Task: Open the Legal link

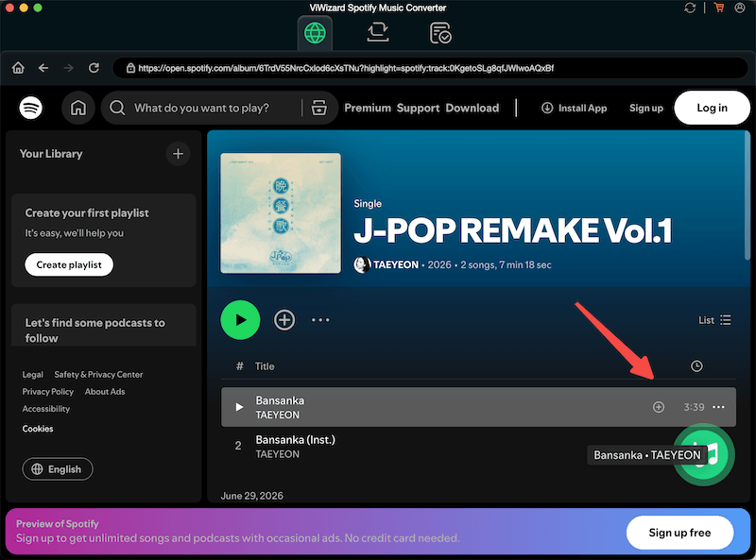Action: click(32, 375)
